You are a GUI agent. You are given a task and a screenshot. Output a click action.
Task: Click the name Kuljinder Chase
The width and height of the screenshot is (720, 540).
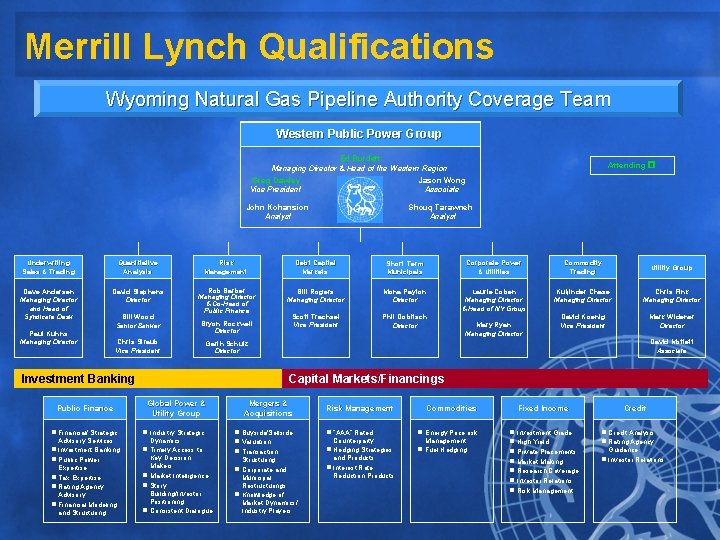pyautogui.click(x=583, y=292)
